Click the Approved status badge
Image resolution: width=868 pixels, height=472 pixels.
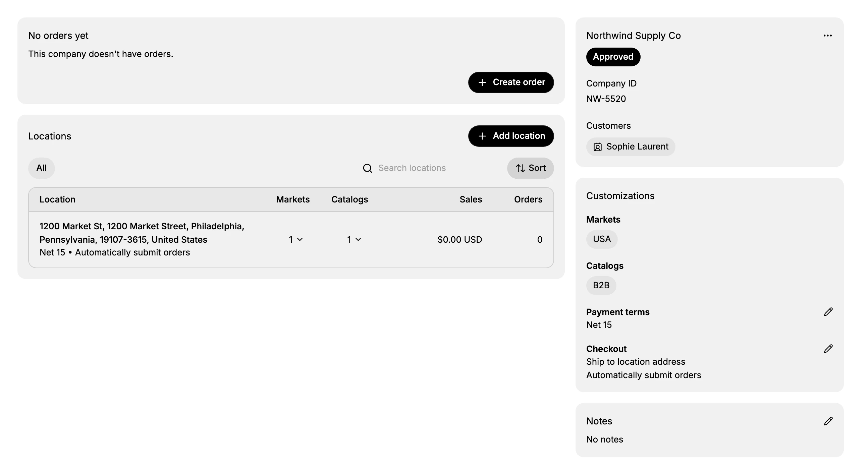pos(613,57)
